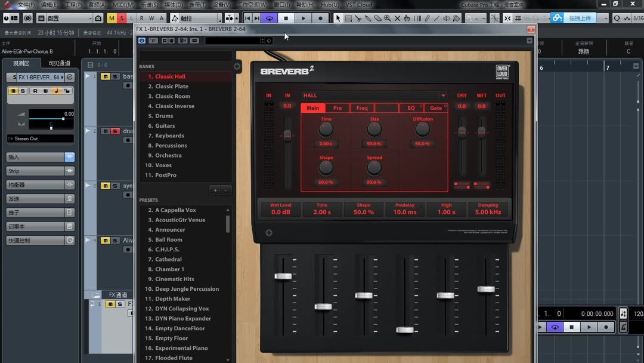Select the eraser tool in the toolbar
Viewport: 644px width, 363px height.
(378, 18)
